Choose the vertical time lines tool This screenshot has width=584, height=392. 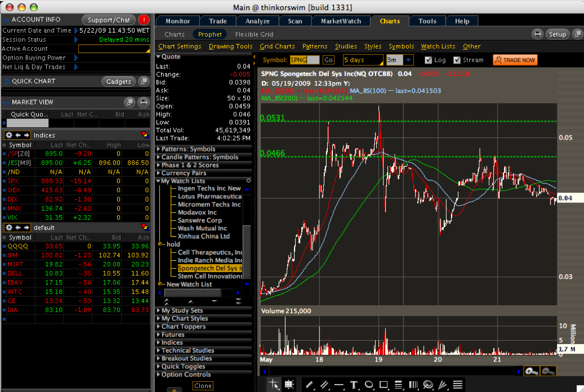[x=413, y=385]
